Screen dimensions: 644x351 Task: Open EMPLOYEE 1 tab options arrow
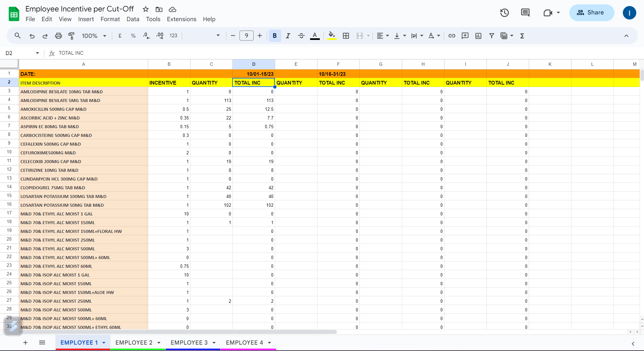tap(104, 343)
